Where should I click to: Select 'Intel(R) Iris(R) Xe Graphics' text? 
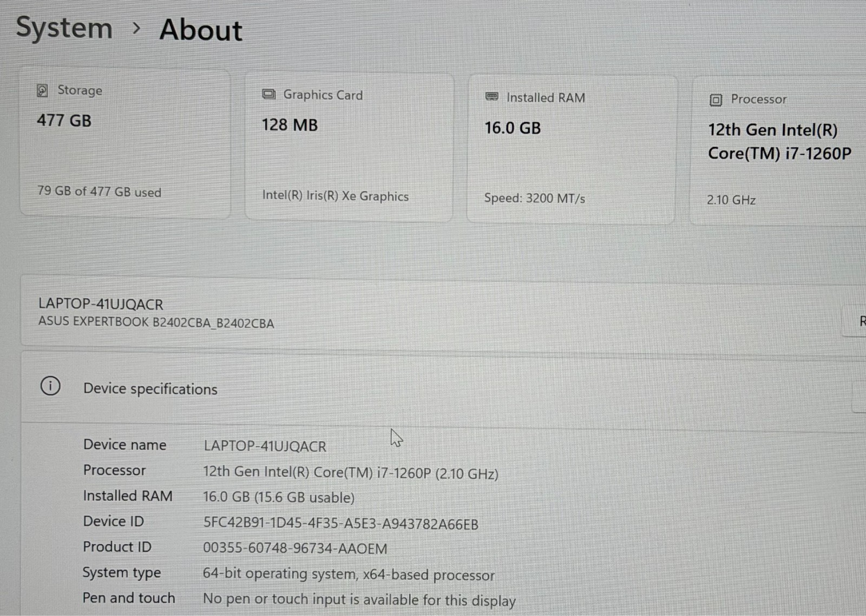336,195
